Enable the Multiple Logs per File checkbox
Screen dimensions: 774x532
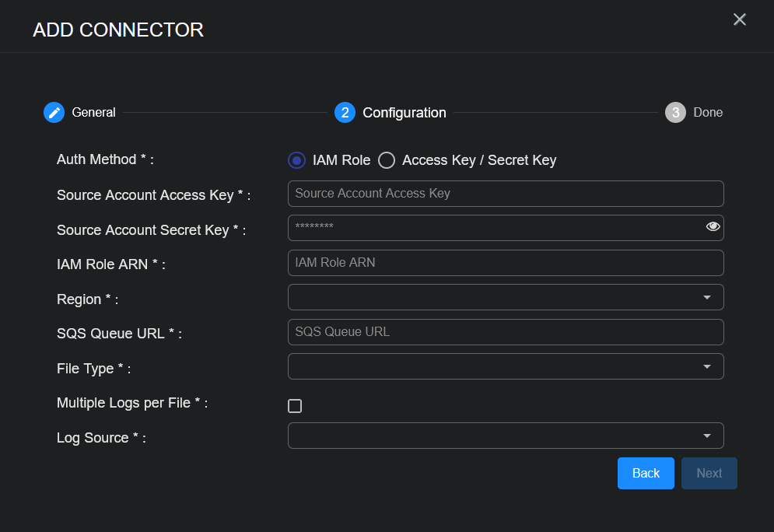coord(295,406)
